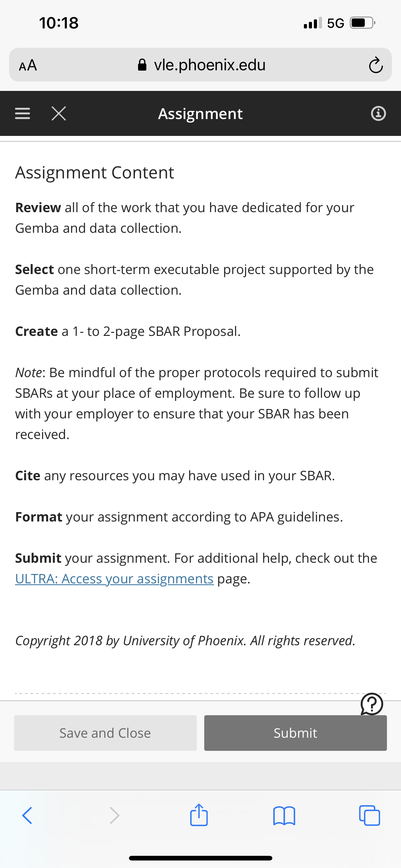Open ULTRA: Access your assignments link
The height and width of the screenshot is (868, 401).
(115, 579)
